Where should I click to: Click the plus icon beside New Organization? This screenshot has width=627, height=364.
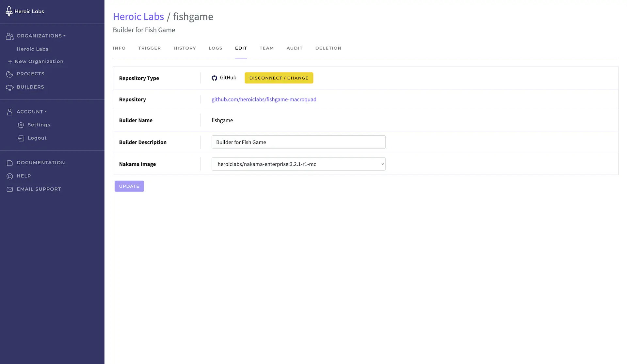pyautogui.click(x=10, y=62)
